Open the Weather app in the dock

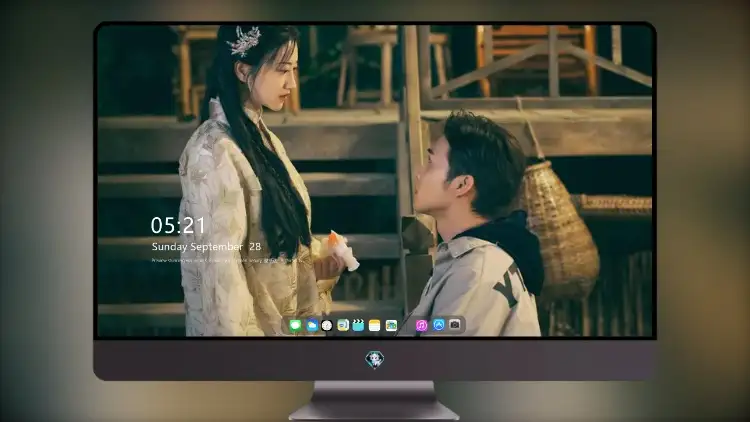pyautogui.click(x=312, y=325)
